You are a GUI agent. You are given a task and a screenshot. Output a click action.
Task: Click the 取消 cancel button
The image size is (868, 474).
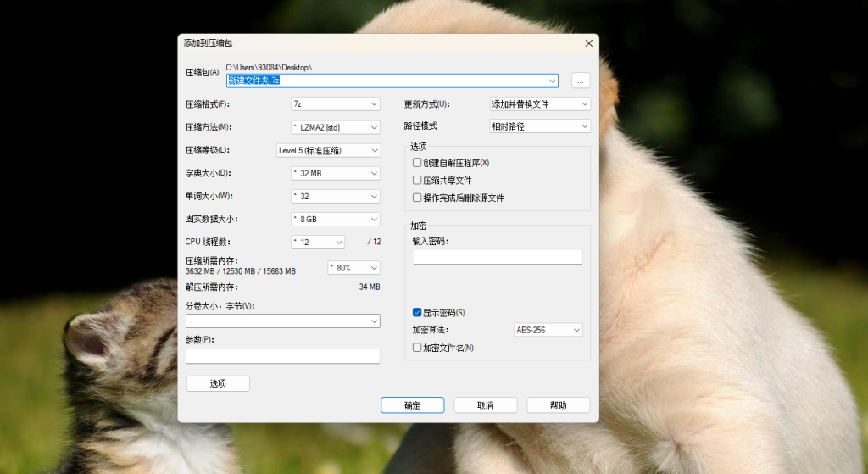pyautogui.click(x=486, y=405)
